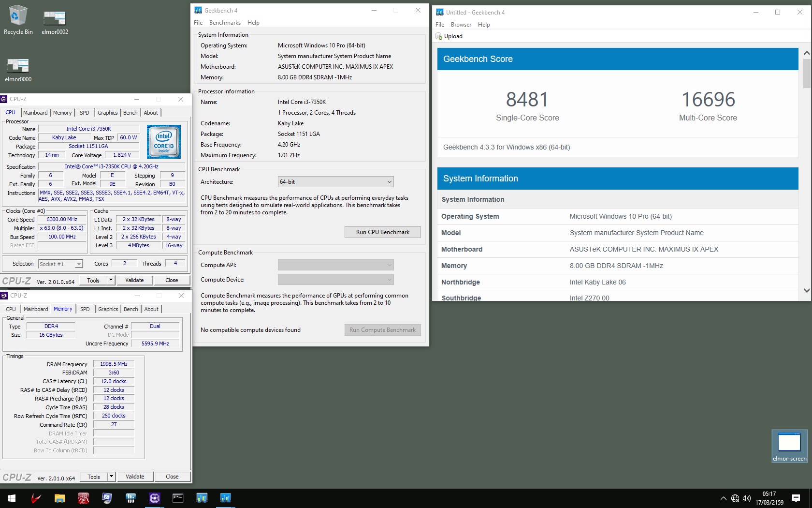The height and width of the screenshot is (508, 812).
Task: Switch to Graphics tab in the CPU-Z window showing Memory timings
Action: coord(108,309)
